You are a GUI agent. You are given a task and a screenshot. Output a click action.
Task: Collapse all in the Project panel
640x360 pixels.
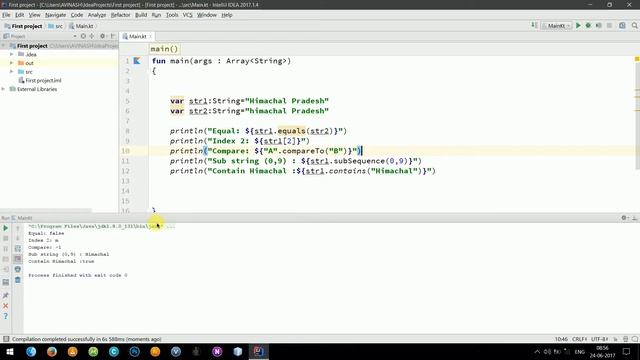click(92, 36)
